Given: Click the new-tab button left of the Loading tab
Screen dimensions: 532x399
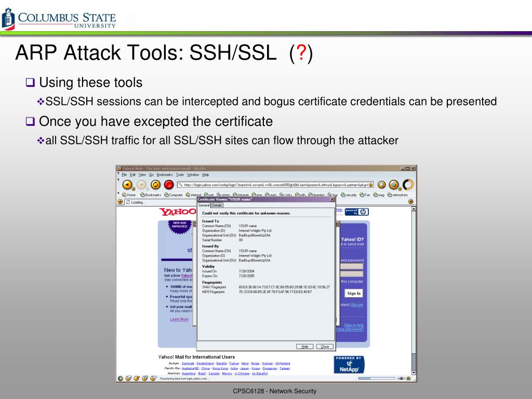Looking at the screenshot, I should pos(120,202).
